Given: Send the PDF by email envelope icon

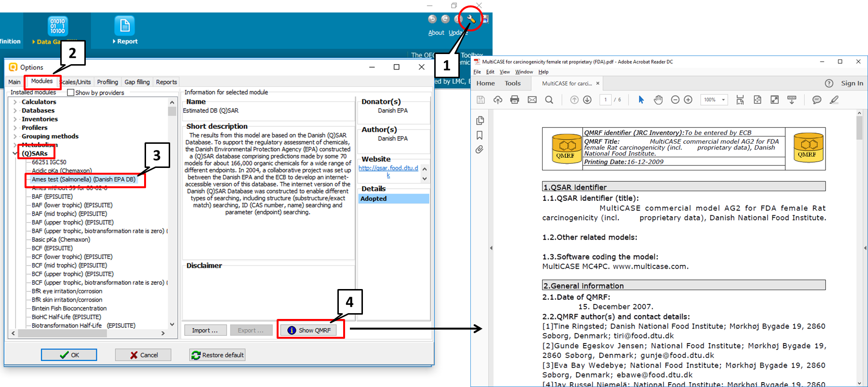Looking at the screenshot, I should (532, 99).
